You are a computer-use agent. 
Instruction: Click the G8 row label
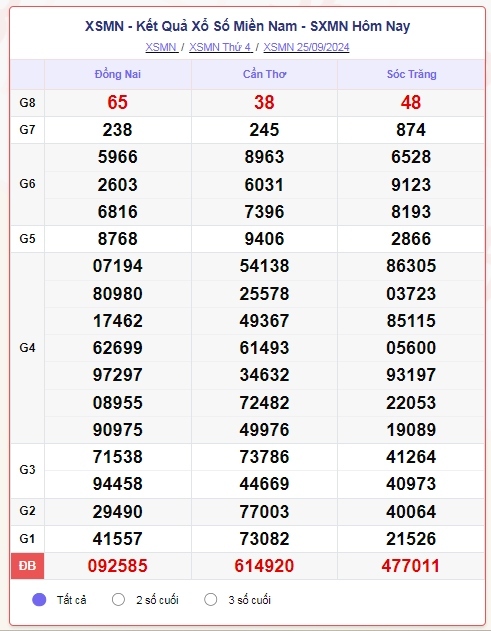point(27,103)
